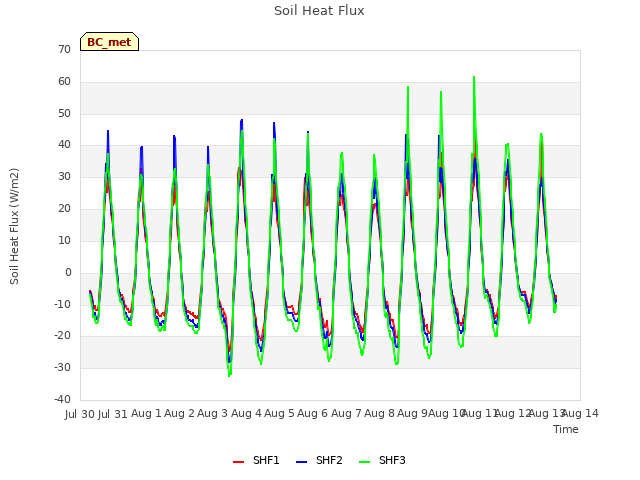This screenshot has height=480, width=640.
Task: Click the Aug 6 x-axis date label
Action: 313,413
